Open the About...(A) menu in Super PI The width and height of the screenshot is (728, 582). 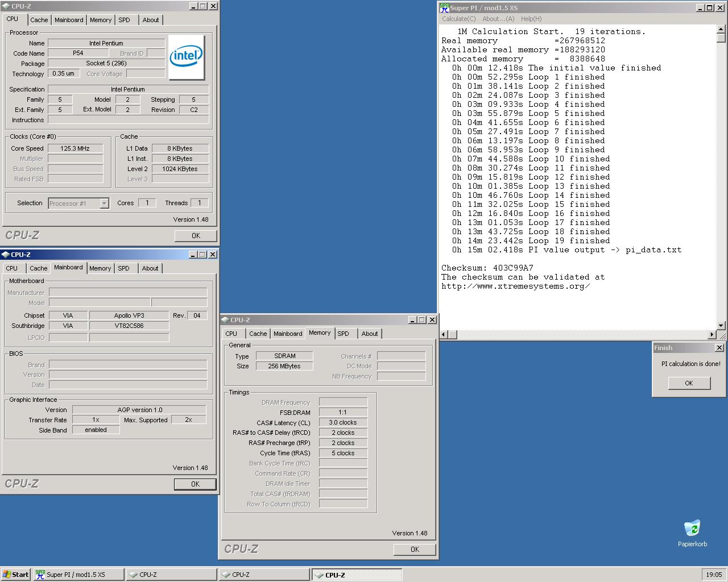coord(498,19)
